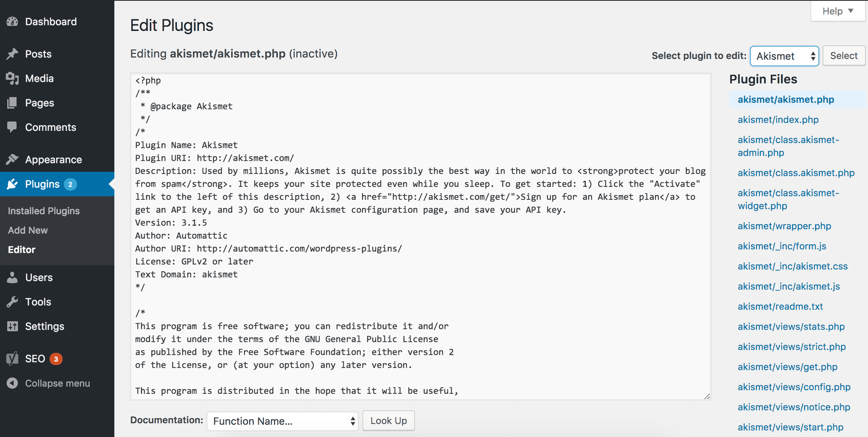Image resolution: width=868 pixels, height=437 pixels.
Task: Click the Select button
Action: point(843,55)
